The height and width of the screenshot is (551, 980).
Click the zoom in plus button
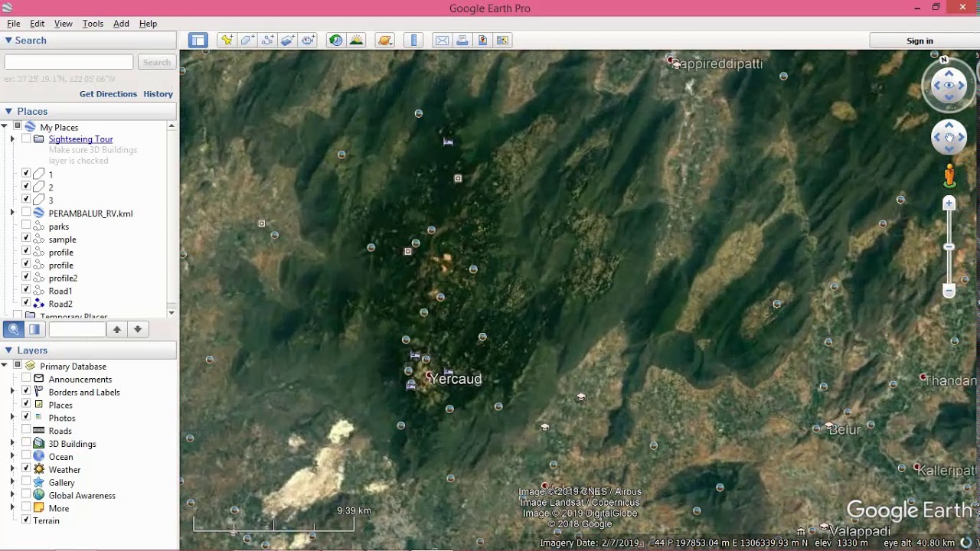click(x=949, y=203)
